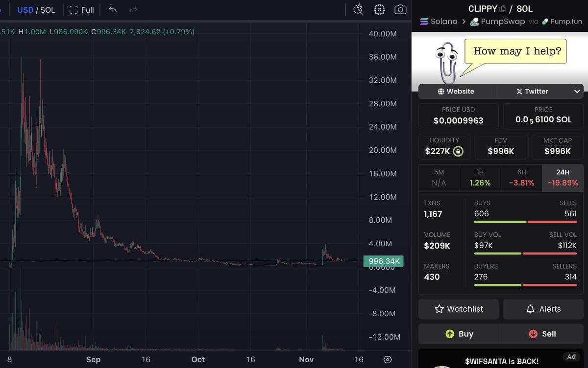Select the 6H timeframe tab
588x368 pixels.
521,178
